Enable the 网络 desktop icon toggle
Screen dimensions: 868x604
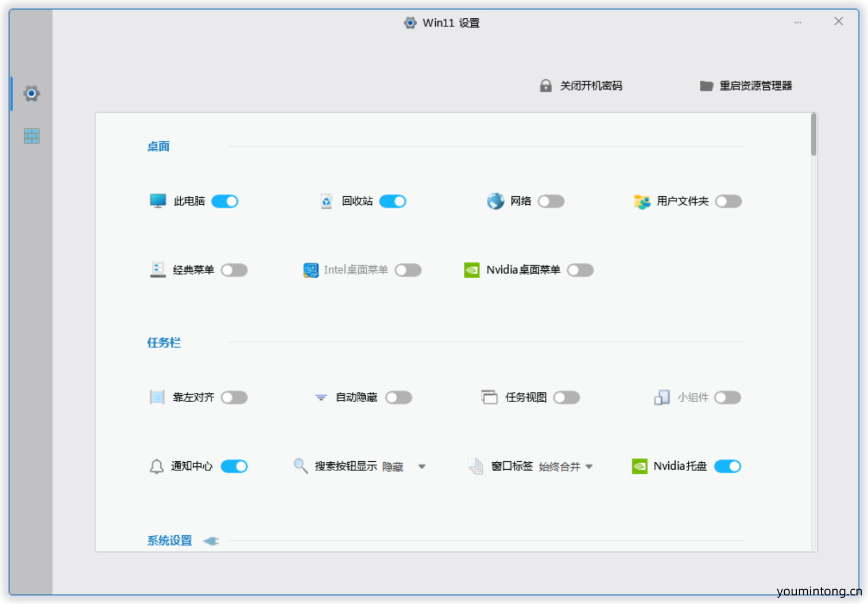point(551,201)
